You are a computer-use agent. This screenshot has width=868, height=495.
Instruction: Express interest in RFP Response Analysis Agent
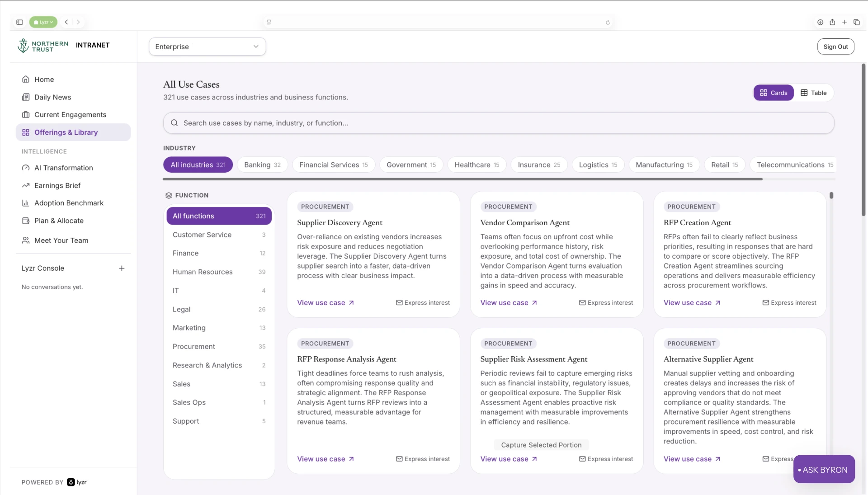423,459
